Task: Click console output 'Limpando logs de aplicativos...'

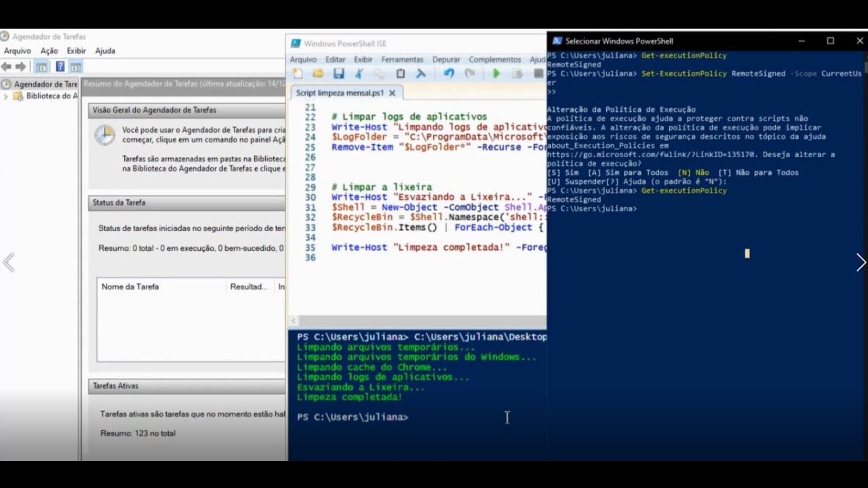Action: (x=382, y=378)
